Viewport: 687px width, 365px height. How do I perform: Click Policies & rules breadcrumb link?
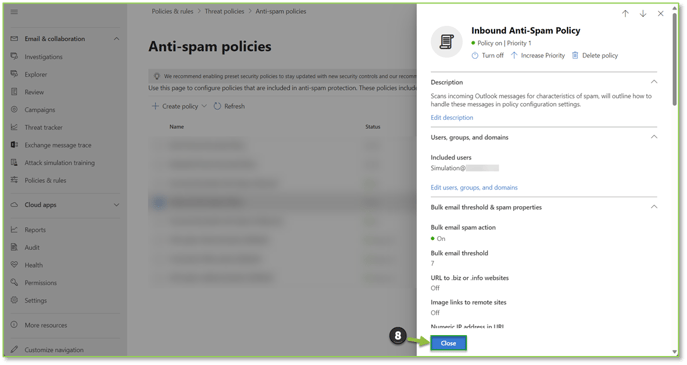point(172,11)
